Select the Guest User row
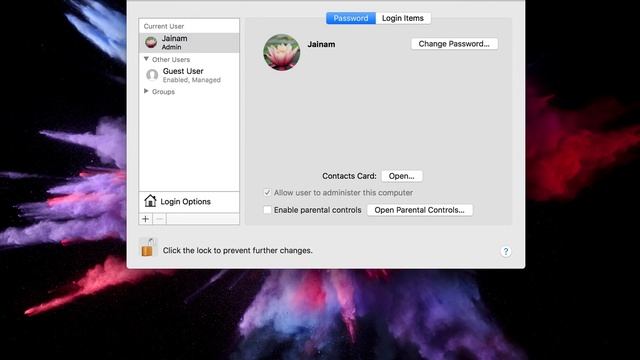 coord(189,75)
